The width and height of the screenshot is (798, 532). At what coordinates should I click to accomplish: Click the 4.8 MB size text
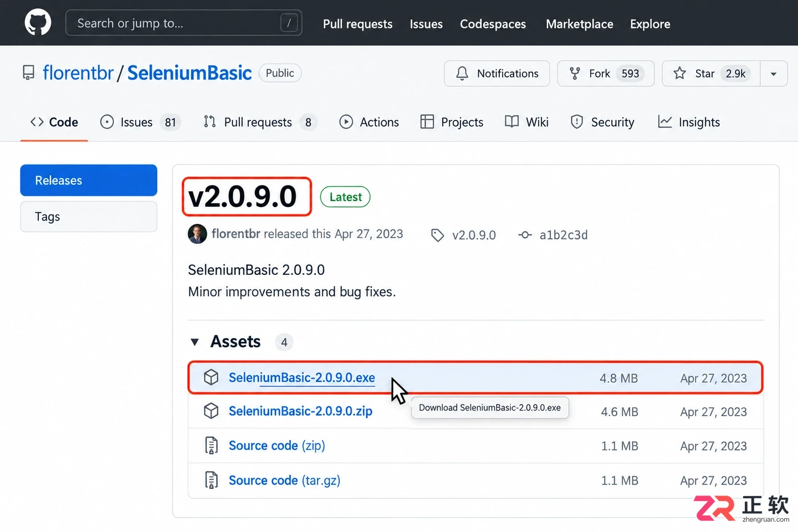point(618,378)
